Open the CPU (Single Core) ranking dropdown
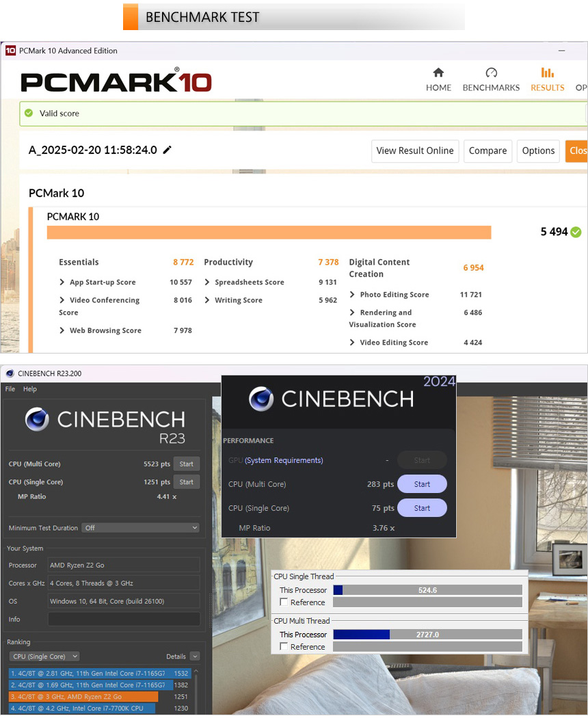This screenshot has width=588, height=718. [x=44, y=656]
